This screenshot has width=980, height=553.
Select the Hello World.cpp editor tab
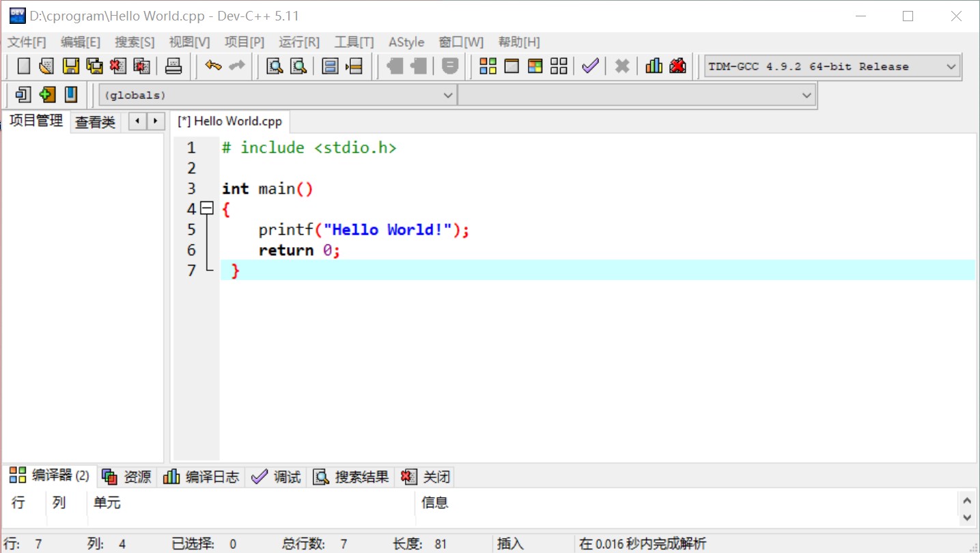point(230,121)
